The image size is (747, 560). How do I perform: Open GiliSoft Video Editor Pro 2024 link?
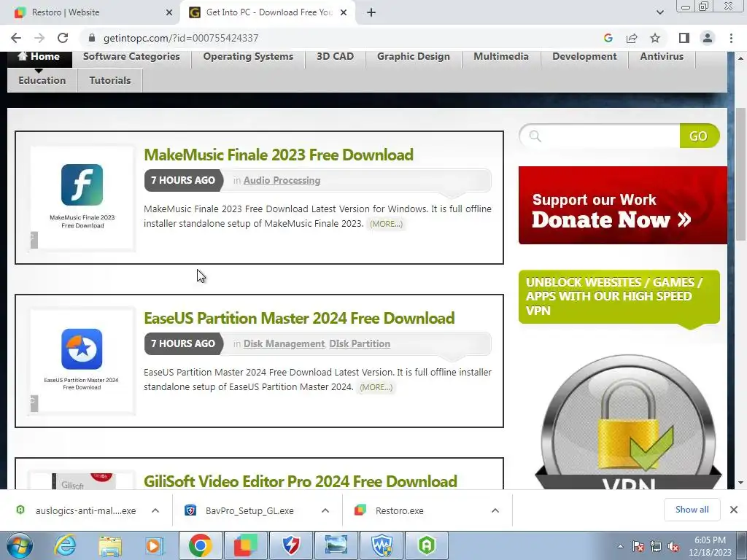coord(300,481)
